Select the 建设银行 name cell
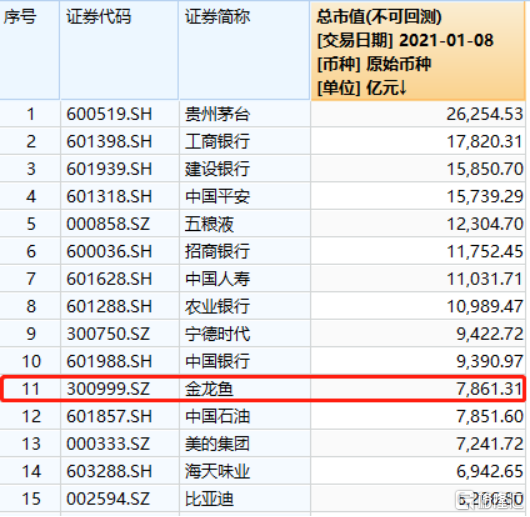 245,169
